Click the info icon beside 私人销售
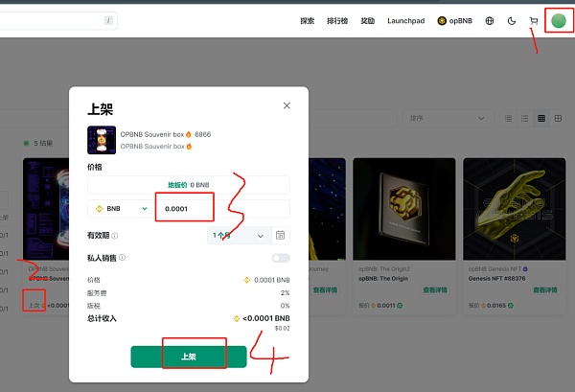 pyautogui.click(x=122, y=258)
